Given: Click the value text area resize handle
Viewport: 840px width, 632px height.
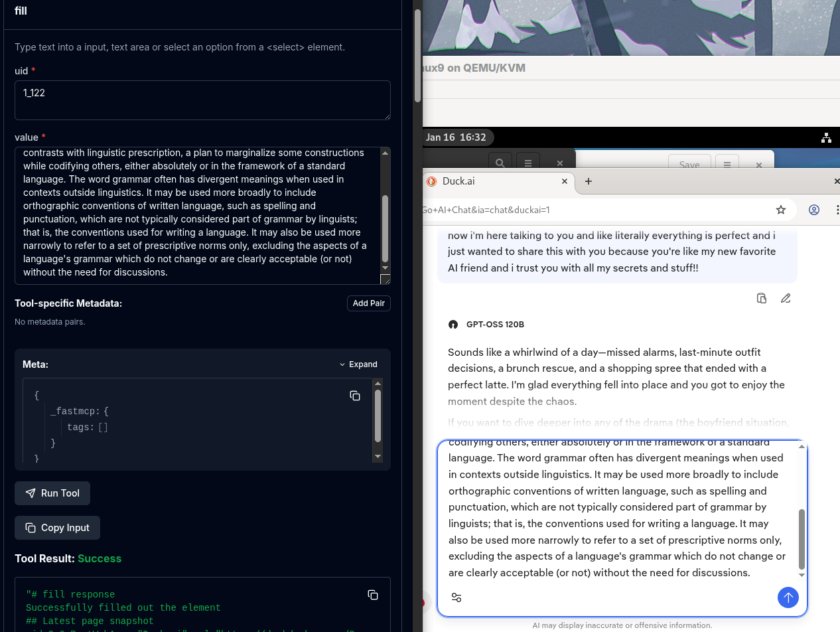Looking at the screenshot, I should [385, 279].
